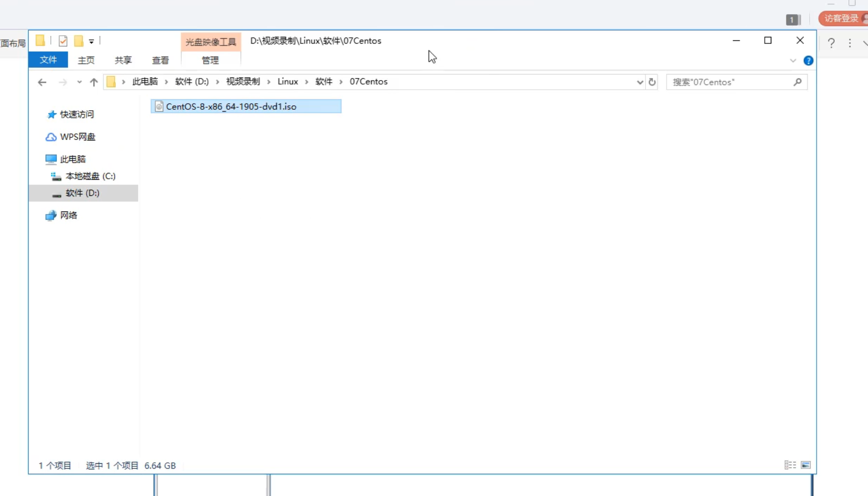Click the question mark icon in background window
This screenshot has width=868, height=496.
(x=831, y=43)
